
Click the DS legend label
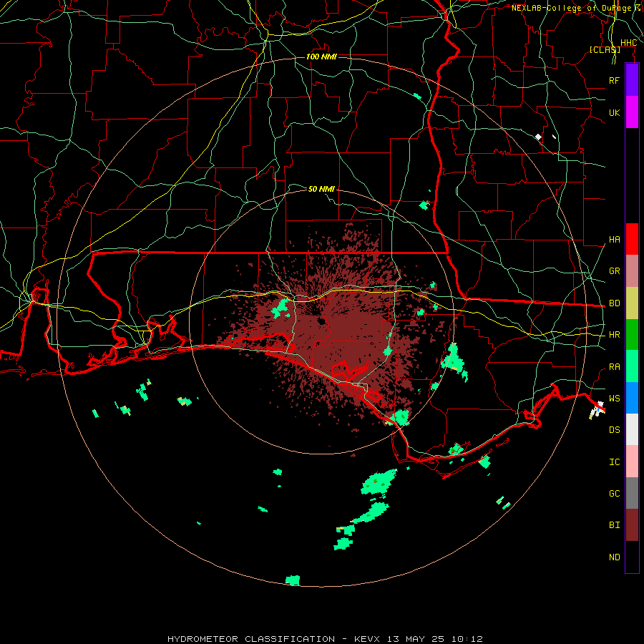point(614,430)
